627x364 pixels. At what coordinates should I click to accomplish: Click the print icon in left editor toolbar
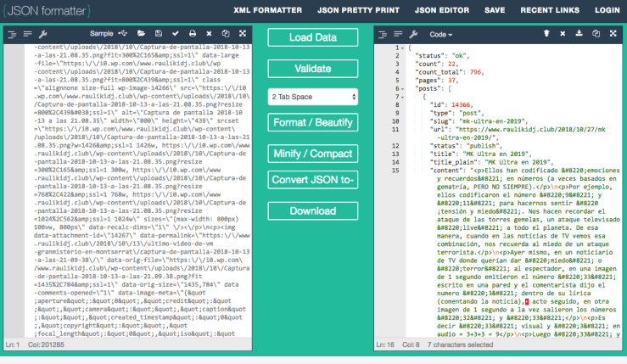[193, 34]
